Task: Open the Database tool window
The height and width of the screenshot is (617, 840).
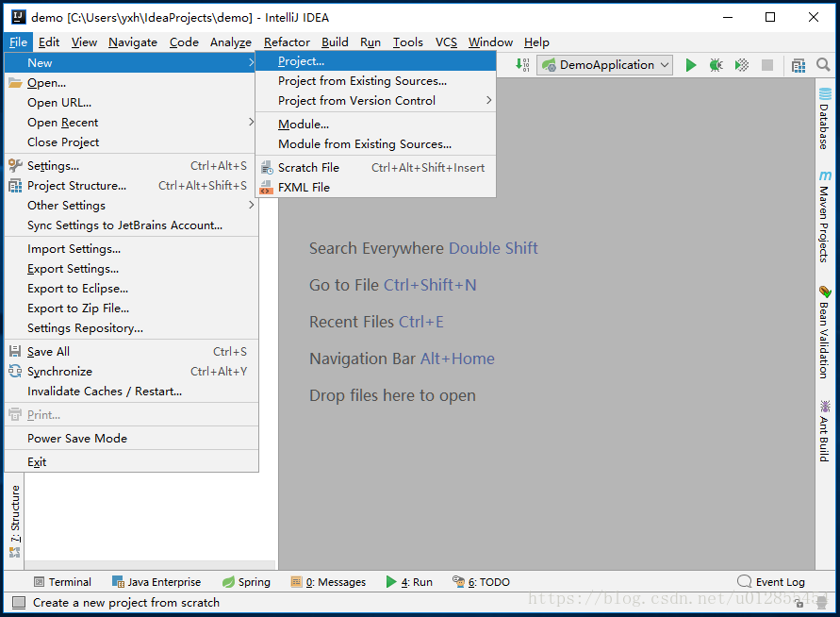Action: (x=825, y=119)
